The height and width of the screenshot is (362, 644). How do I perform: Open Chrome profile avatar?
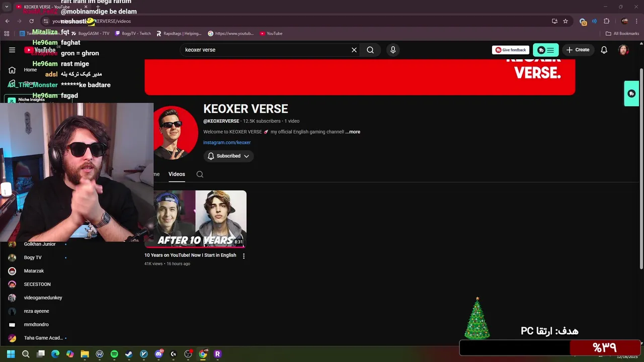(625, 21)
